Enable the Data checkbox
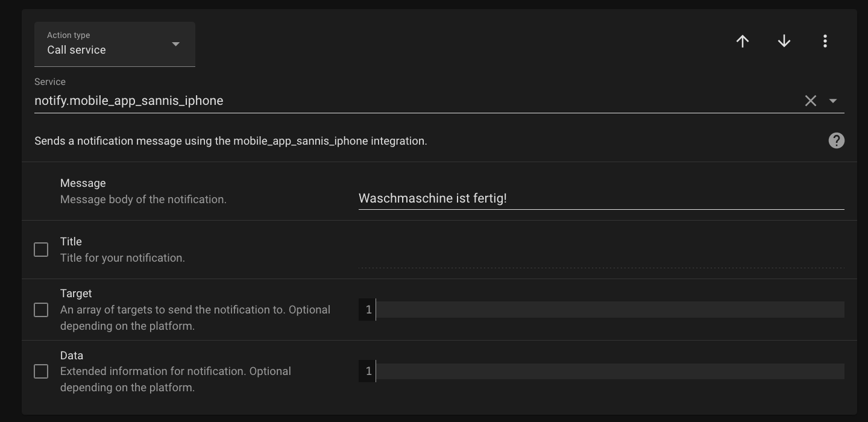 point(41,371)
